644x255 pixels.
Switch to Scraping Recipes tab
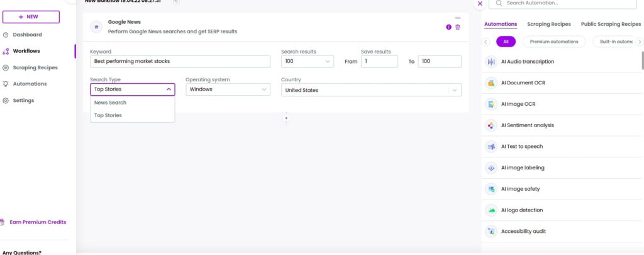pos(549,25)
